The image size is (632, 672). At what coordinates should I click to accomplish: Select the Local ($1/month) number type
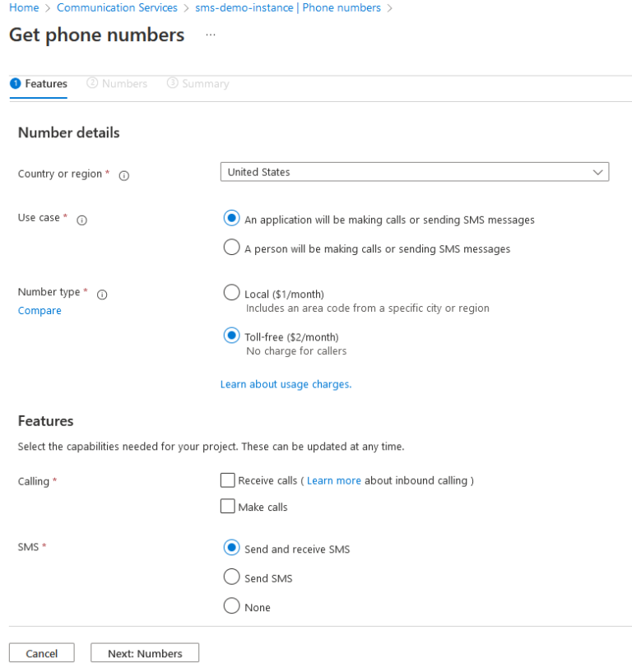231,292
